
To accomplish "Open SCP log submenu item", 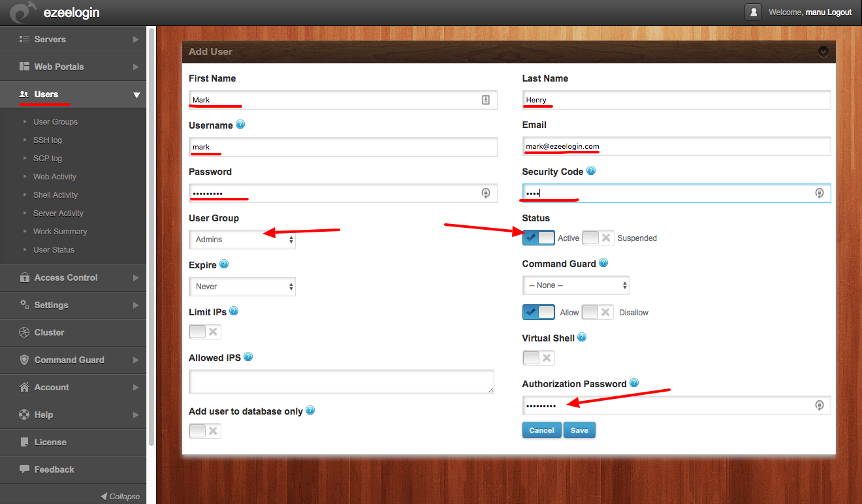I will [x=48, y=159].
